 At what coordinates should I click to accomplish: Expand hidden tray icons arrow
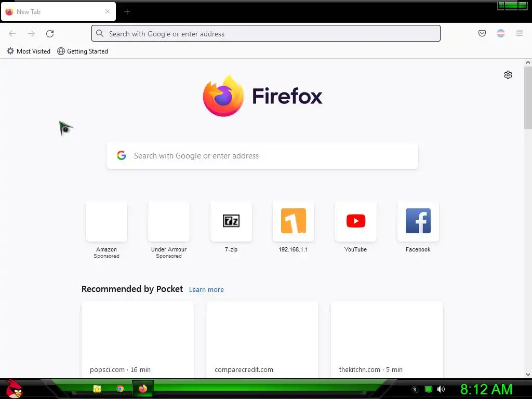click(x=415, y=390)
